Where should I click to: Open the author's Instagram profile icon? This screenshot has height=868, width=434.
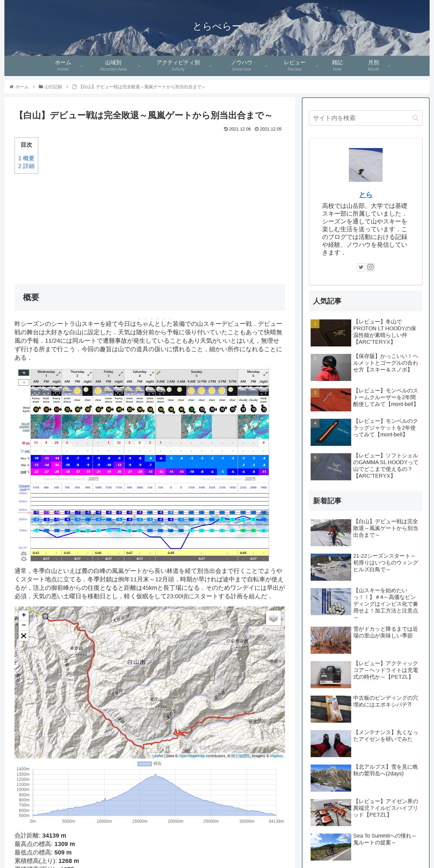click(x=370, y=267)
